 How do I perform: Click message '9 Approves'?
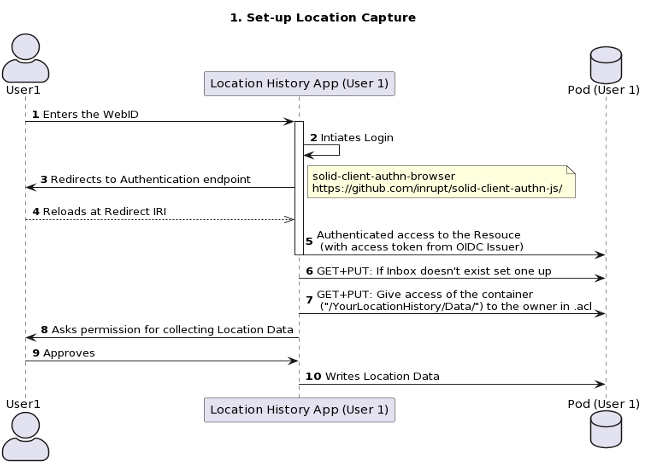(64, 353)
